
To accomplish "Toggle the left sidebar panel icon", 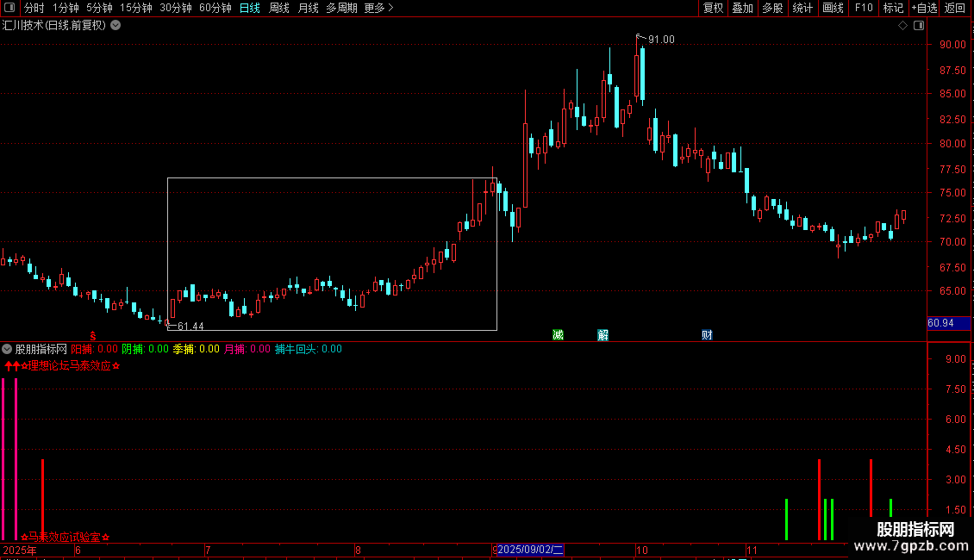I will click(x=9, y=8).
